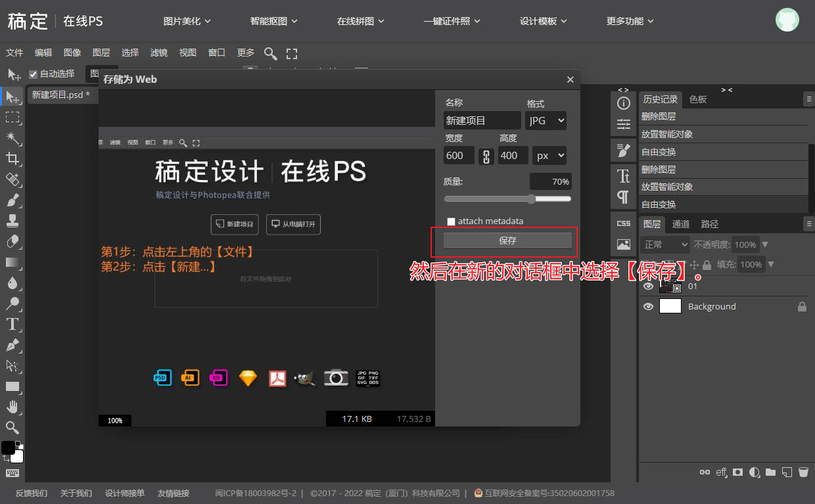Open the Brush settings panel icon
Screen dimensions: 815x504
pyautogui.click(x=624, y=150)
